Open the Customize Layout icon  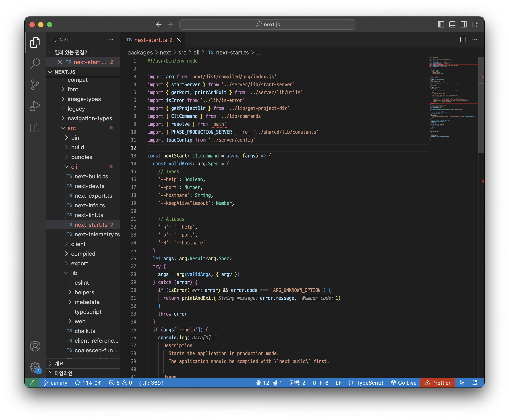[475, 24]
